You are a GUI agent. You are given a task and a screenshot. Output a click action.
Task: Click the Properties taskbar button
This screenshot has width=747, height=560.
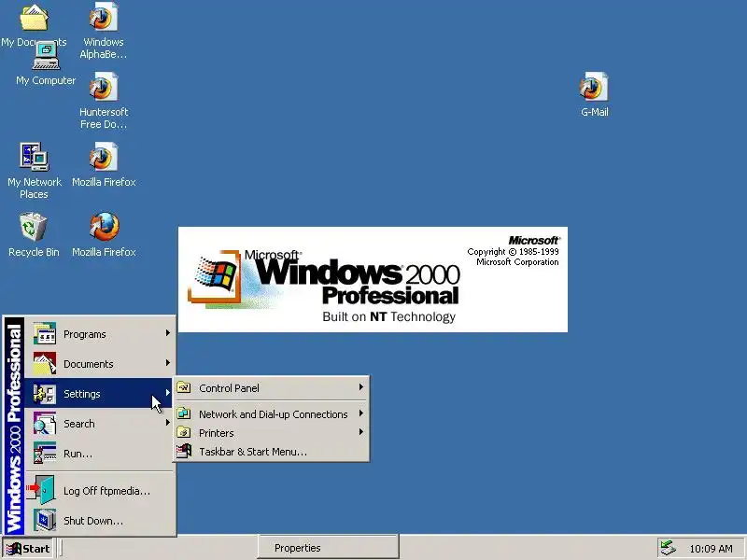(x=329, y=548)
